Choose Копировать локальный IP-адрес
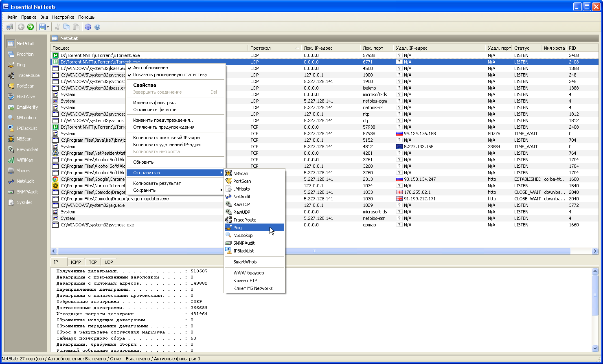The width and height of the screenshot is (603, 364). click(x=176, y=138)
